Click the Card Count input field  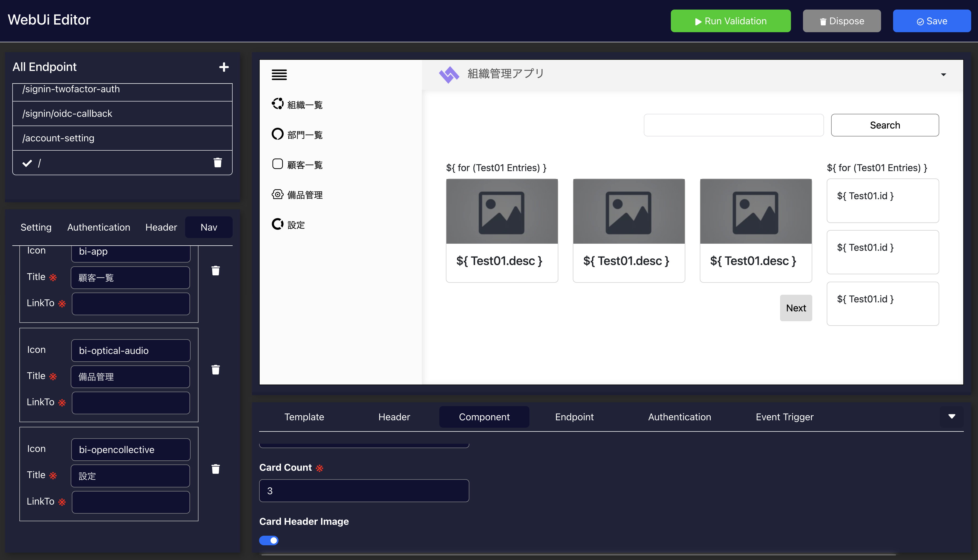[x=364, y=490]
